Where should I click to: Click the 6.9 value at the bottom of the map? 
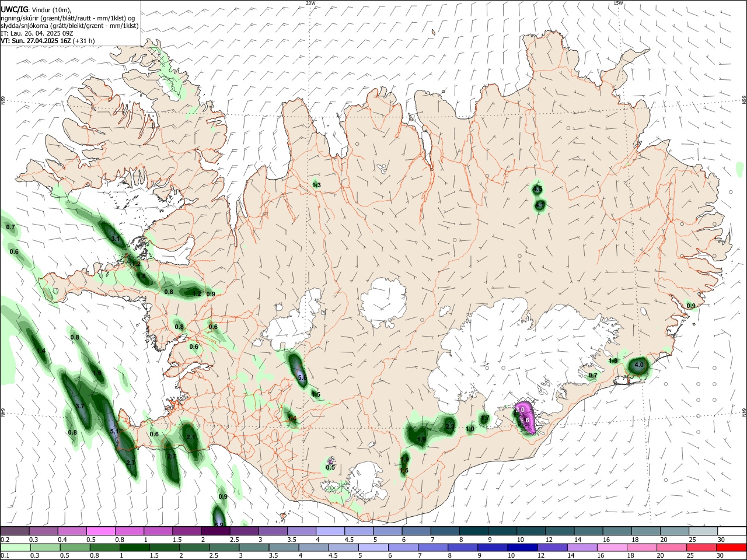click(219, 525)
